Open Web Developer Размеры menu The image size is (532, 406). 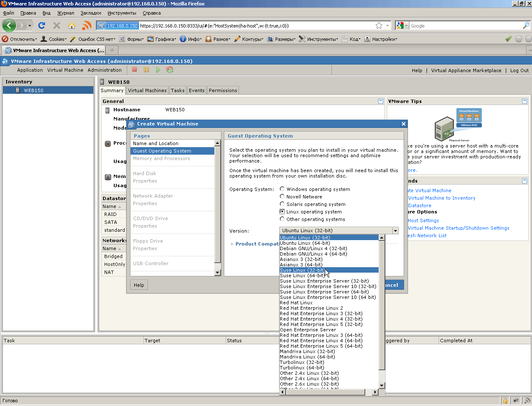(281, 39)
